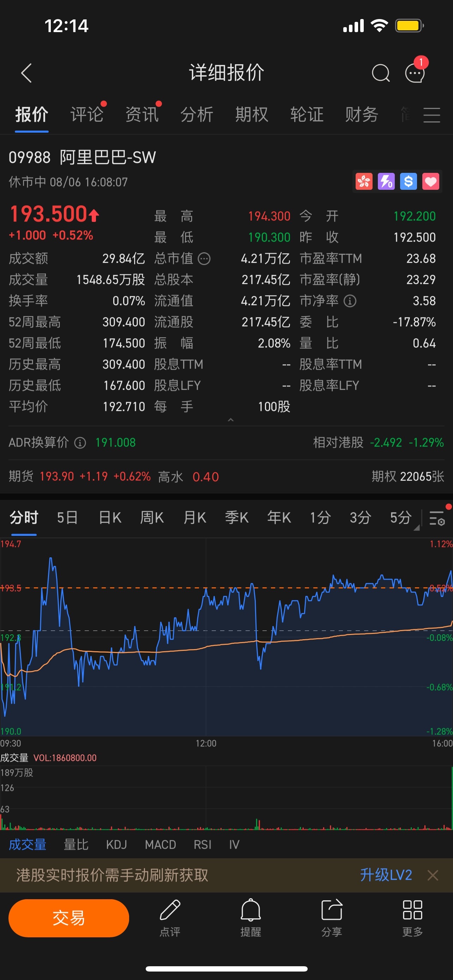Choose the KDJ indicator
This screenshot has width=453, height=980.
tap(116, 845)
